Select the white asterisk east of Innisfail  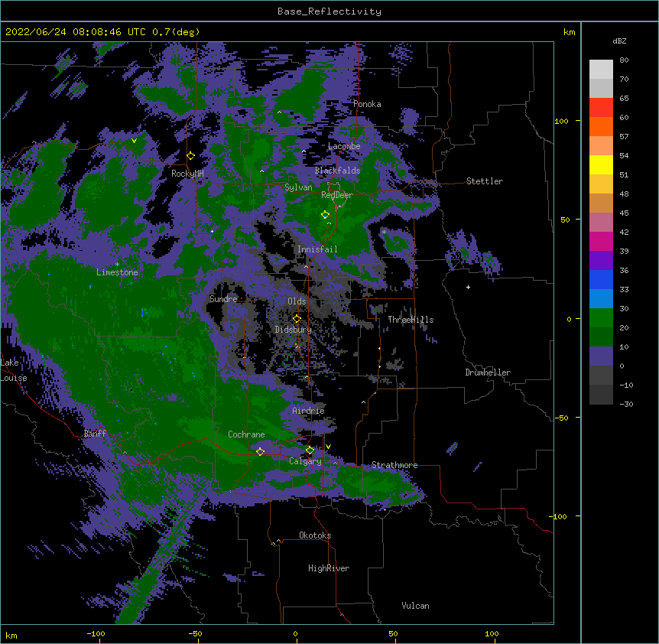click(384, 232)
